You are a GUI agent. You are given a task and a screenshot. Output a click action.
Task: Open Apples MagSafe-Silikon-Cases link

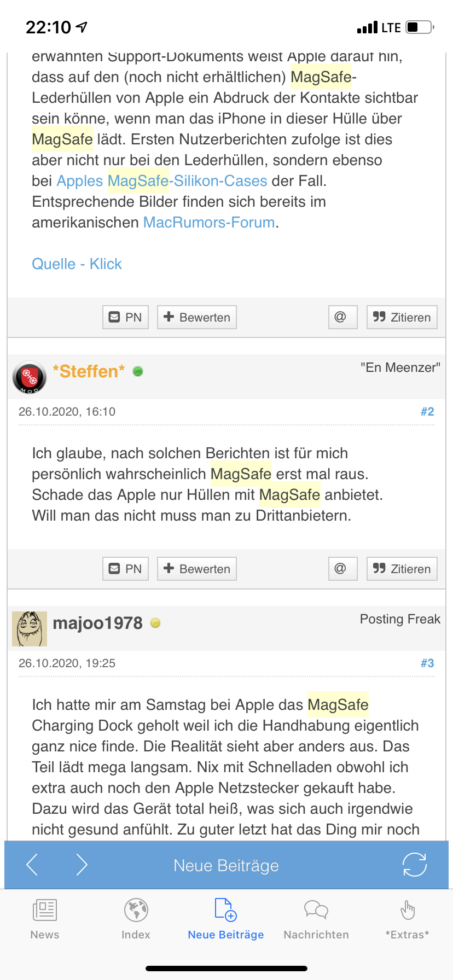162,181
